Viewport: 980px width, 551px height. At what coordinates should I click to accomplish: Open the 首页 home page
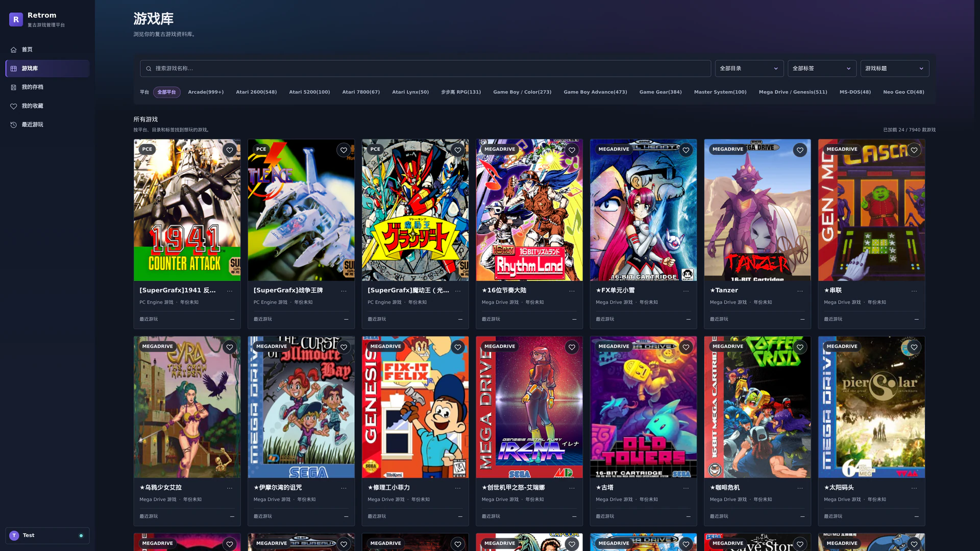pos(47,49)
